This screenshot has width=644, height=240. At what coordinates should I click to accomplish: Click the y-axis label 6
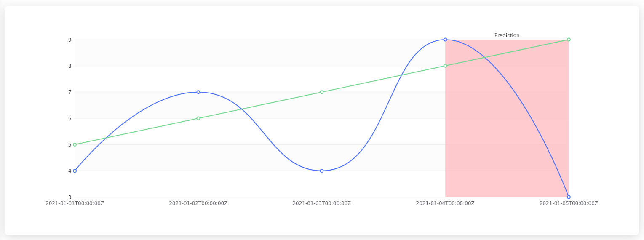70,119
